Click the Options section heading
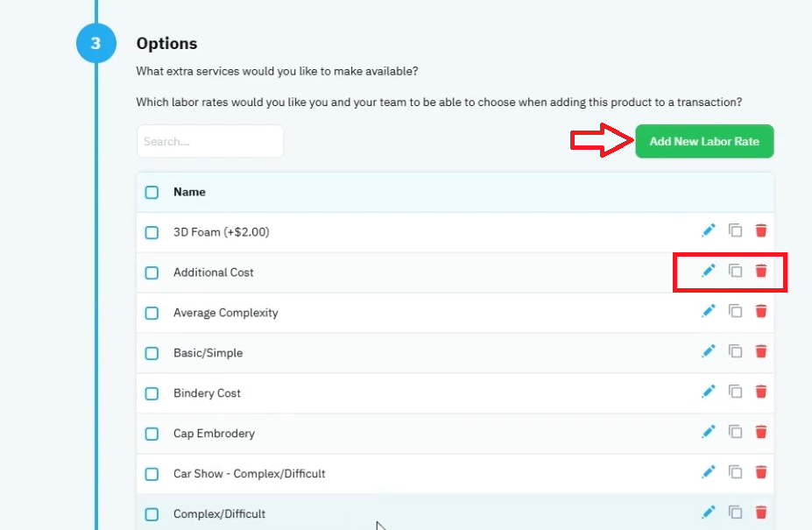 click(166, 44)
